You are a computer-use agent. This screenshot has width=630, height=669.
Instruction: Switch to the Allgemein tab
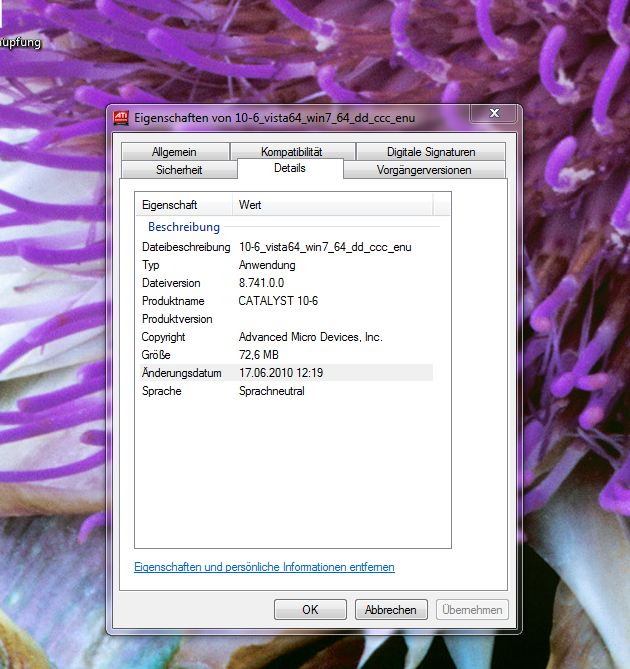click(x=174, y=151)
